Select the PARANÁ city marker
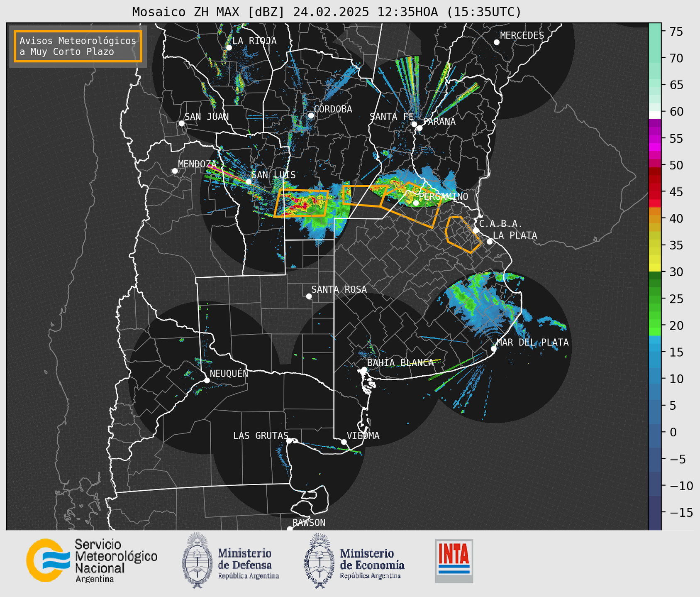700x597 pixels. 420,128
